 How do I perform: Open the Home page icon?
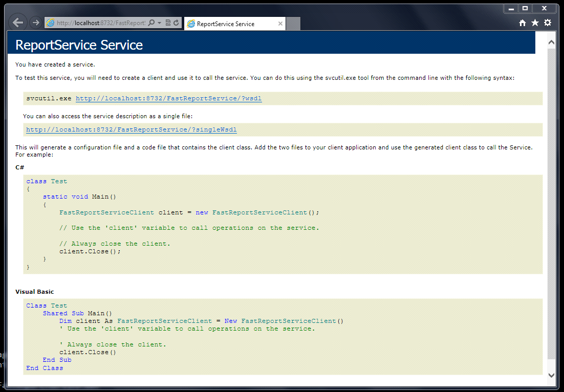pos(522,23)
